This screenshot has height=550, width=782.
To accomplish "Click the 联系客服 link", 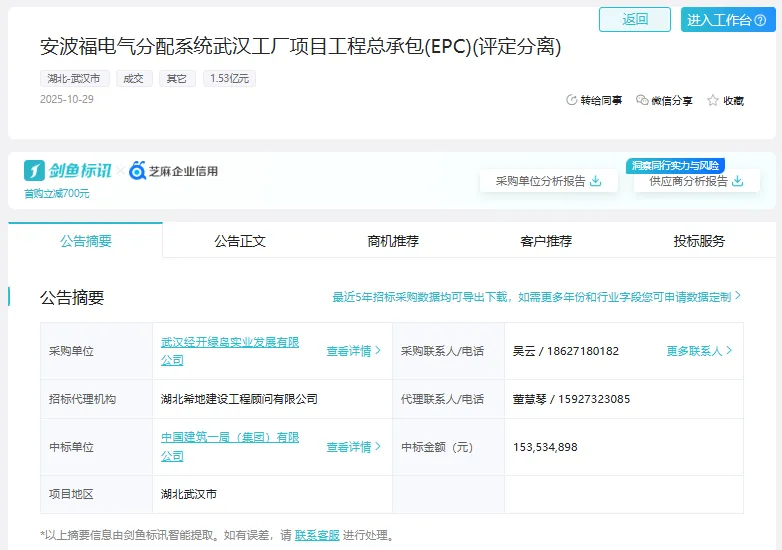I will pyautogui.click(x=317, y=535).
